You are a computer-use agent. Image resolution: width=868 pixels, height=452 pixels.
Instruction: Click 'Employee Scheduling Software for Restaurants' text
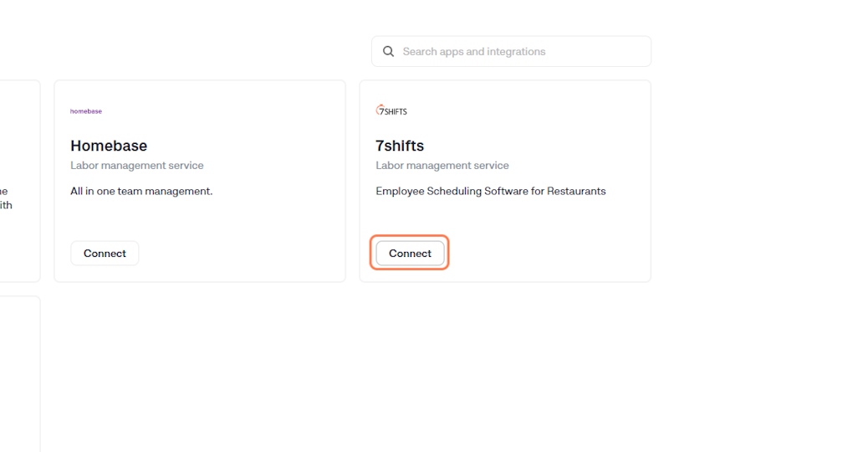(491, 191)
